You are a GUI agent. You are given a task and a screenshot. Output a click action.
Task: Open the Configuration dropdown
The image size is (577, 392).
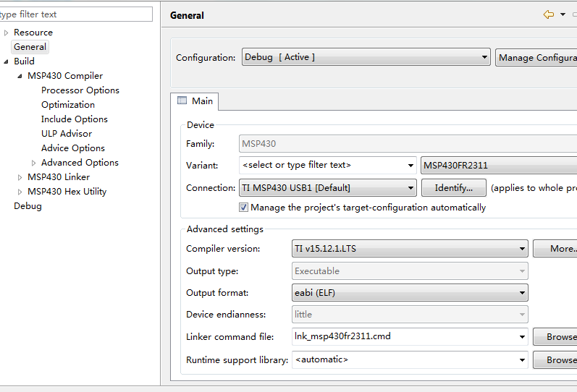[x=485, y=58]
